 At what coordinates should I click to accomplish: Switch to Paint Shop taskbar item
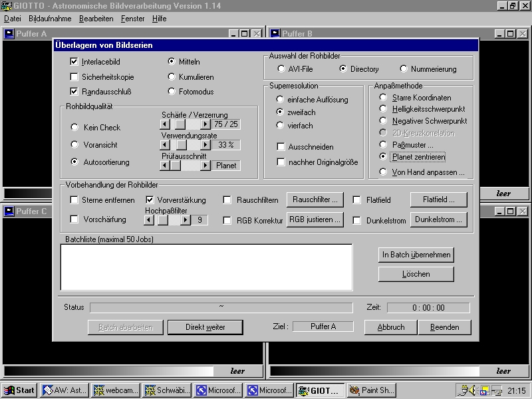[x=372, y=390]
